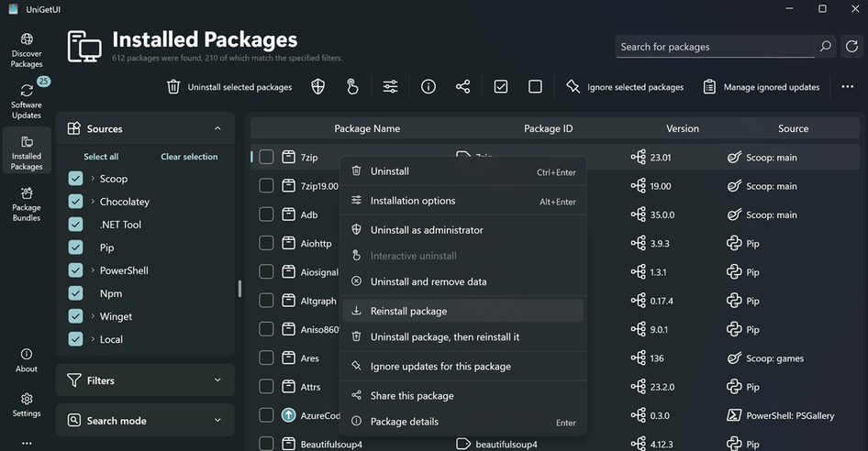The height and width of the screenshot is (451, 868).
Task: Click the clear selection square toolbar icon
Action: point(535,87)
